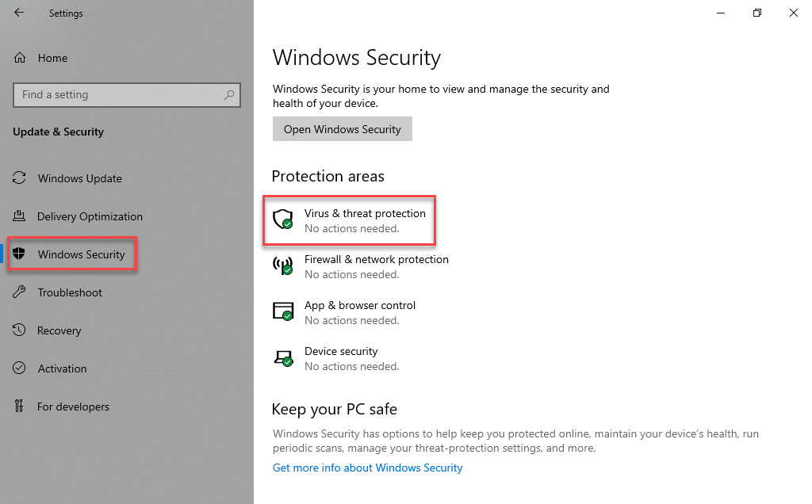
Task: Click the For developers icon
Action: [x=20, y=407]
